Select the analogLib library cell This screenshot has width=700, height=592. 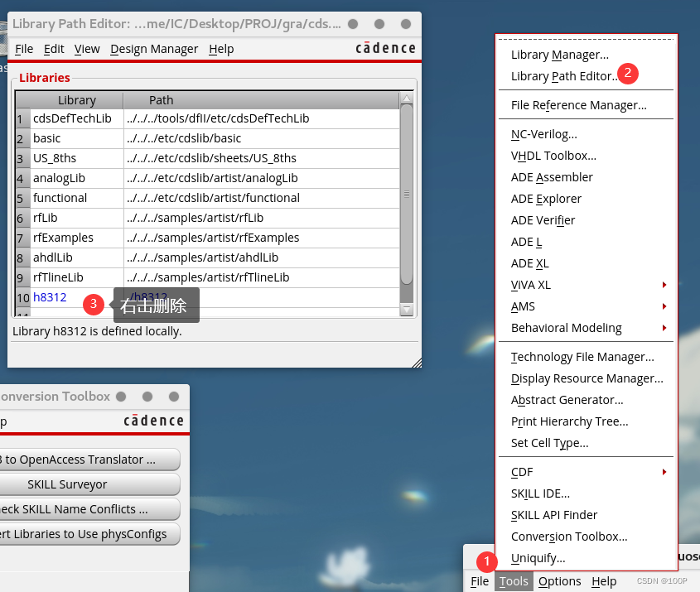click(x=77, y=179)
